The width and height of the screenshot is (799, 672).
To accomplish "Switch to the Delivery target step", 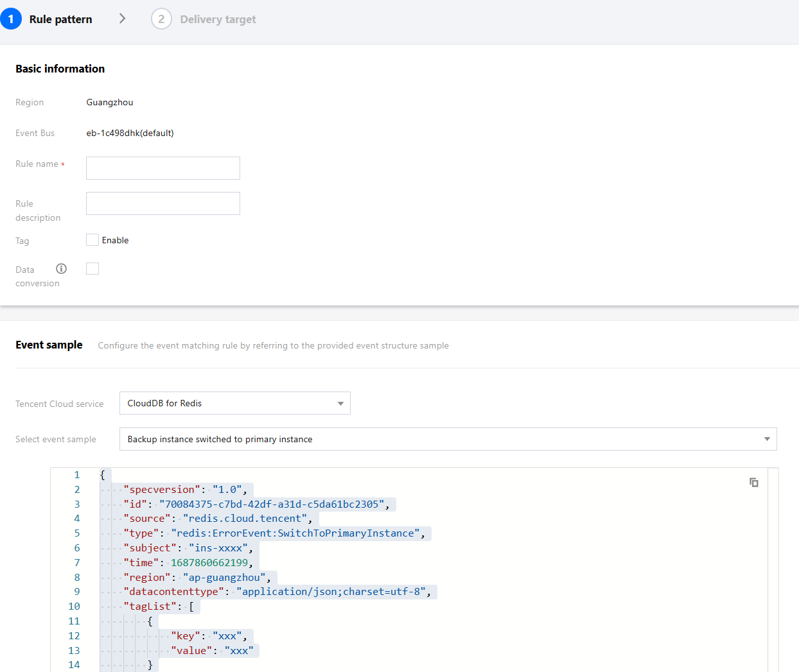I will click(x=218, y=19).
